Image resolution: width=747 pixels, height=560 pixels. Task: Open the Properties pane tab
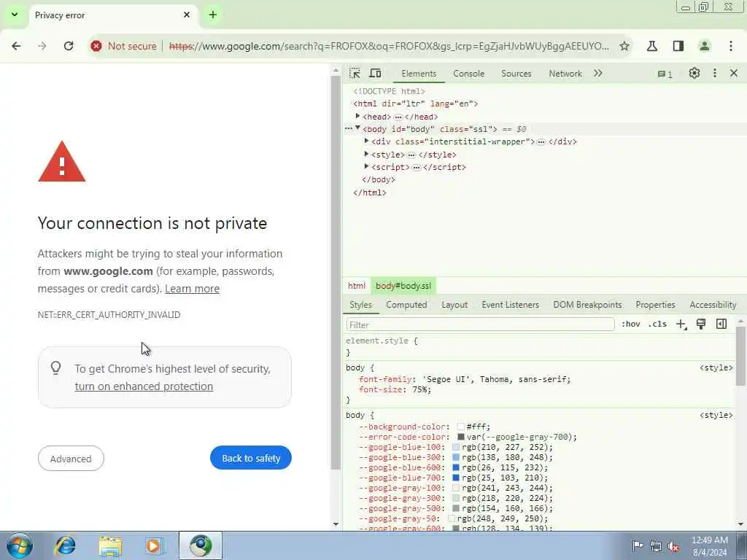point(655,305)
